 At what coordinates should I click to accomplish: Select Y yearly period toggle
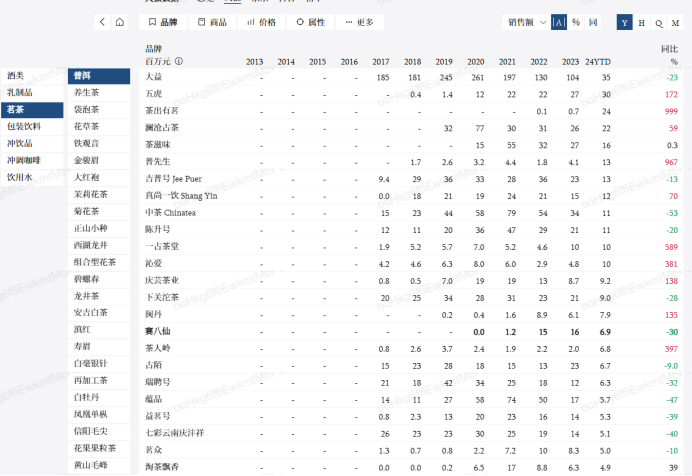point(625,22)
